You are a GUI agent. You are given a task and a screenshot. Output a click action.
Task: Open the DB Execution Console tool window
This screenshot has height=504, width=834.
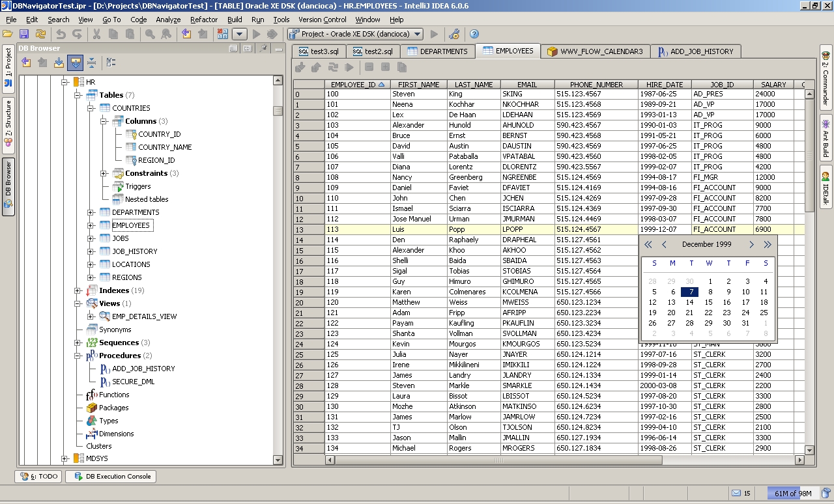[x=111, y=477]
